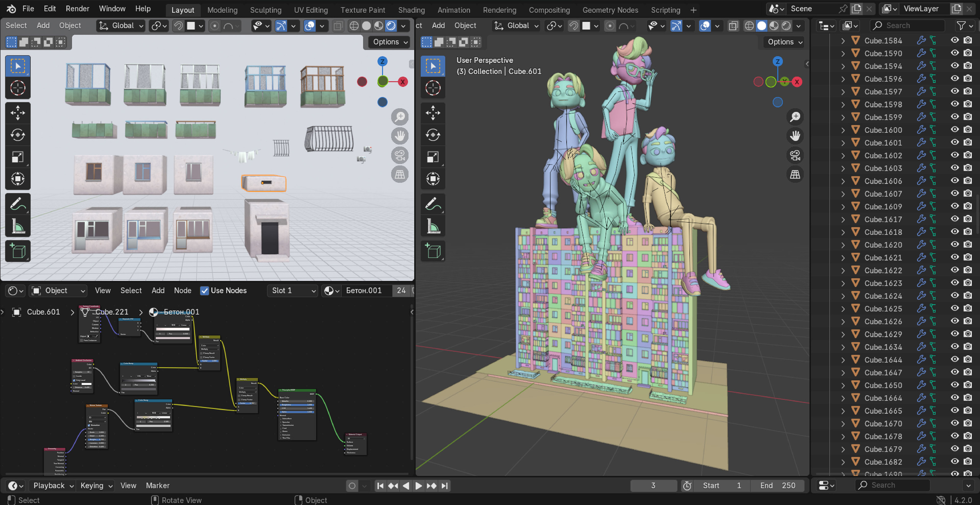Hide Cube.1600 using its eye icon
The height and width of the screenshot is (505, 980).
[955, 130]
